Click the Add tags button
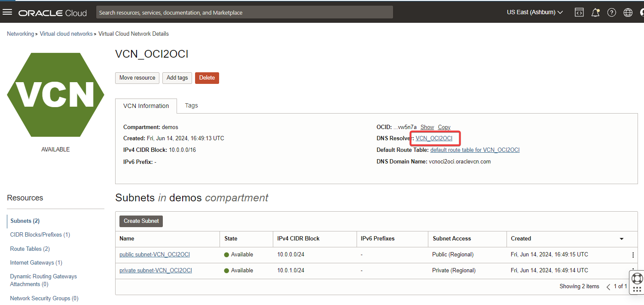The image size is (644, 305). pos(177,78)
